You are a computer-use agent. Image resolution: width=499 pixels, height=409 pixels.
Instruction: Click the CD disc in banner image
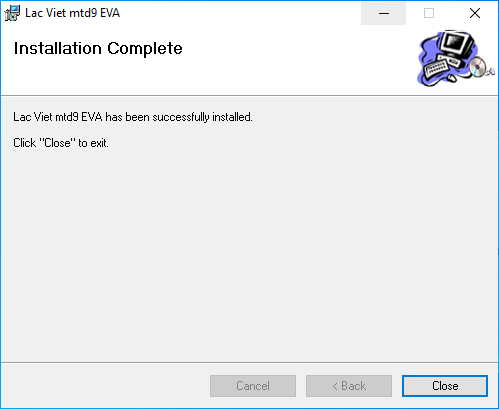(477, 66)
